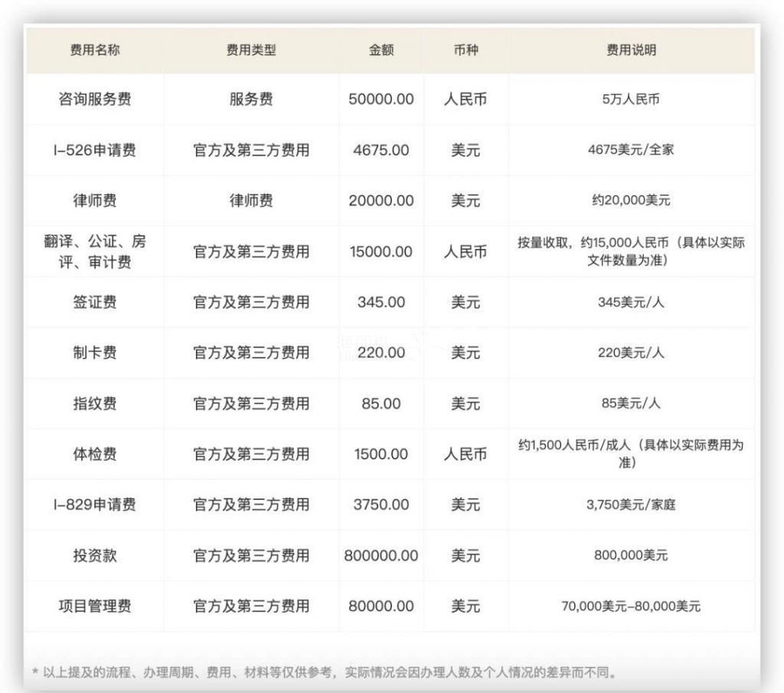Click the 金额 column header

click(x=381, y=51)
